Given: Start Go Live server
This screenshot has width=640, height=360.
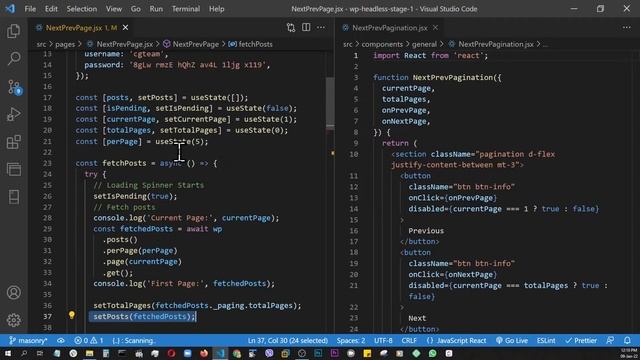Looking at the screenshot, I should (511, 340).
